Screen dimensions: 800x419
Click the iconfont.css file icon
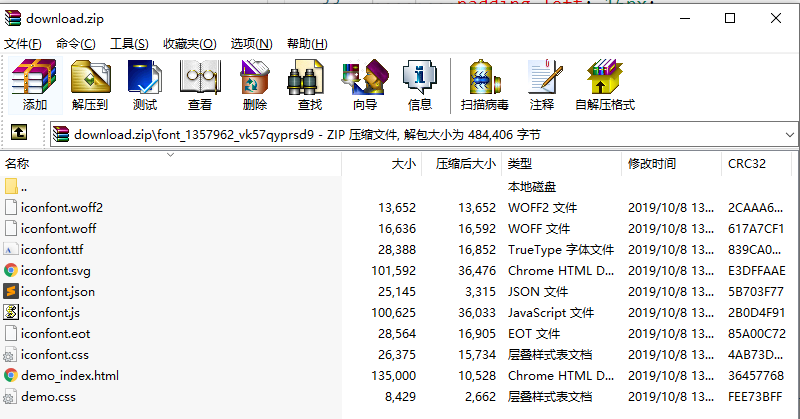(x=11, y=354)
